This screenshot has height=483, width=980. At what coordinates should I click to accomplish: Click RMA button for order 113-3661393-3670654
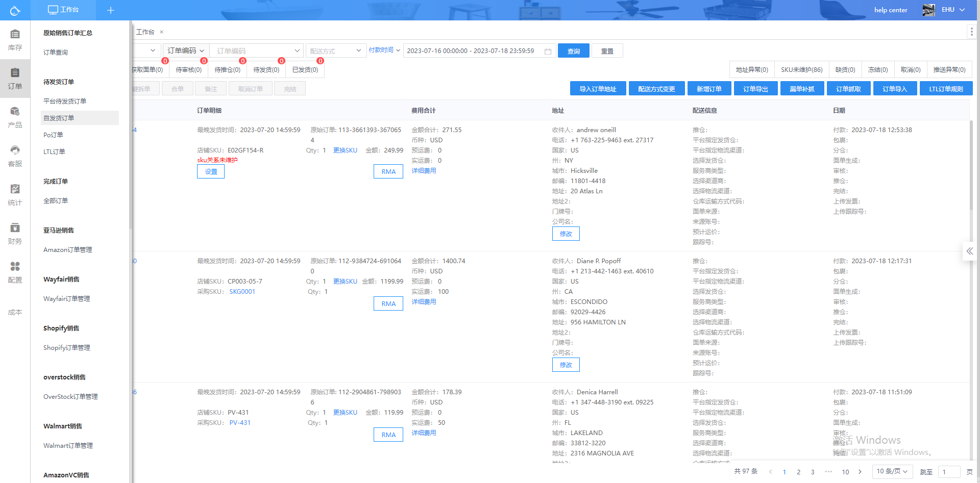click(388, 171)
